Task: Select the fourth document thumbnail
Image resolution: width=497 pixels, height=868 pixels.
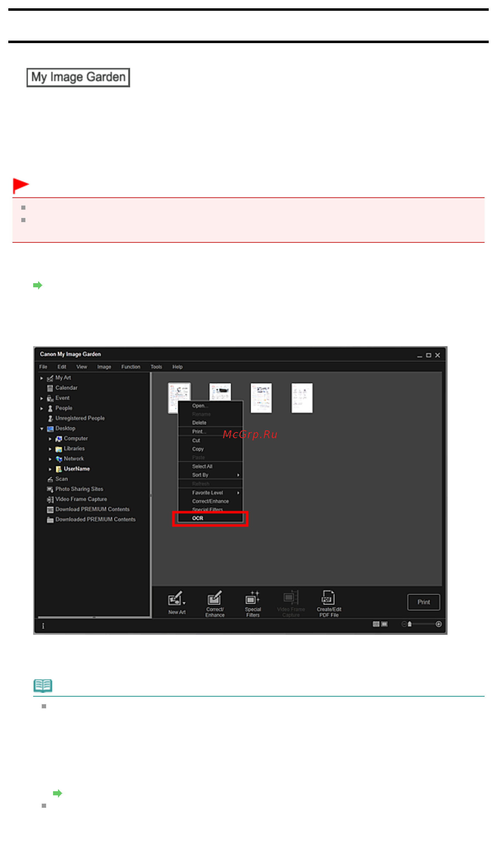Action: (302, 398)
